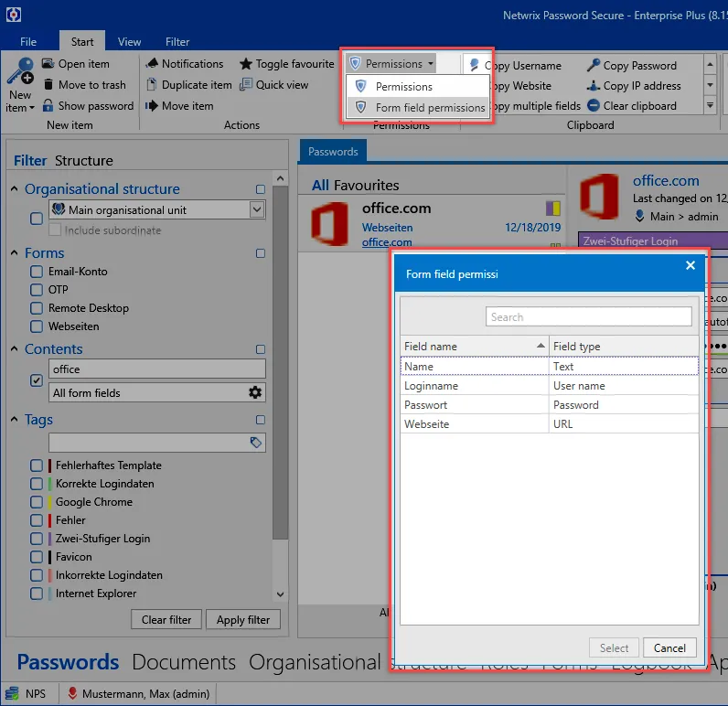Screen dimensions: 728x706
Task: Click Clear clipboard icon
Action: click(593, 105)
